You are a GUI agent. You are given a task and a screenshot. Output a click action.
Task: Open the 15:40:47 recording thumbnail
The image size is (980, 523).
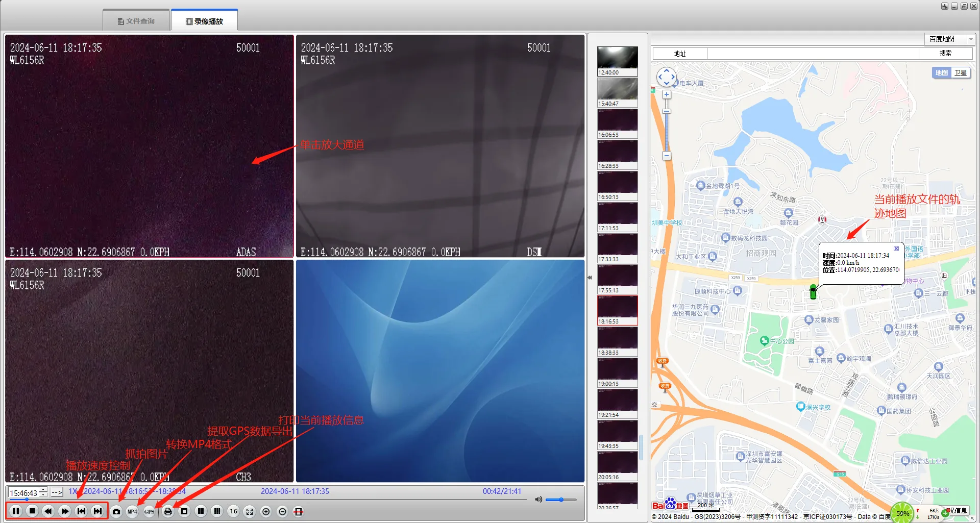tap(618, 92)
